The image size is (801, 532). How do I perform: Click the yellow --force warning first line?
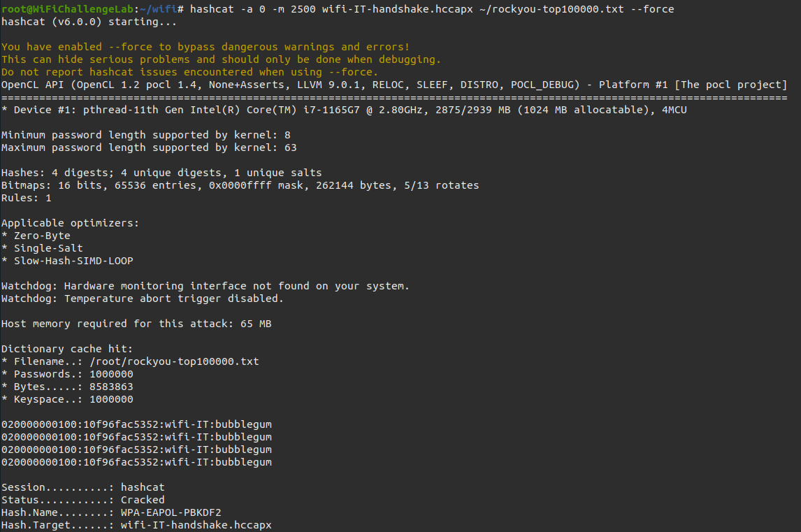pos(205,47)
